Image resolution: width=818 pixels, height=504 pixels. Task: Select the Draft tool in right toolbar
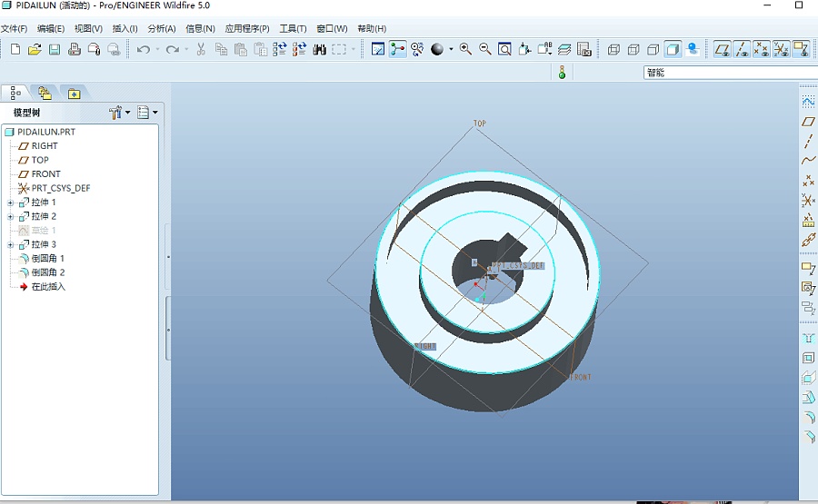click(808, 398)
